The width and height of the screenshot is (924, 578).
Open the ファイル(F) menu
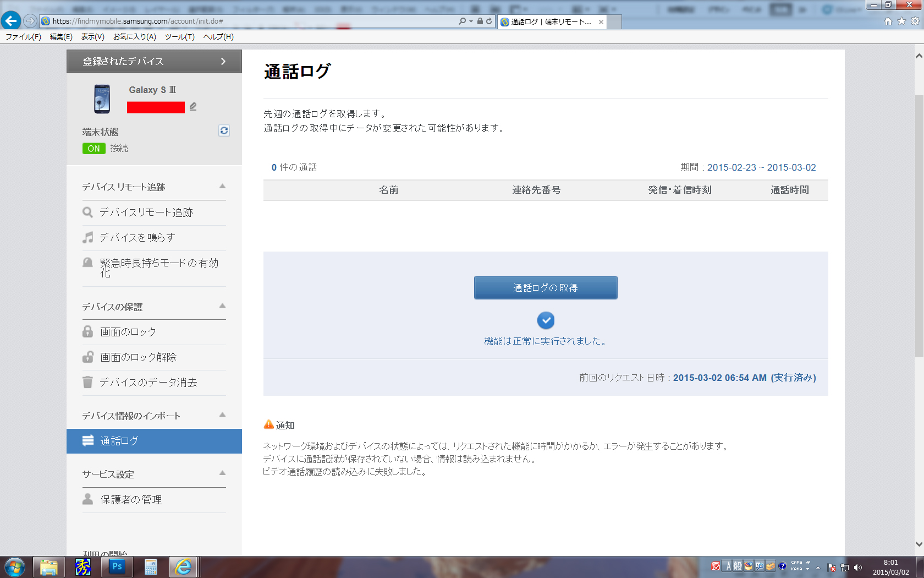23,37
